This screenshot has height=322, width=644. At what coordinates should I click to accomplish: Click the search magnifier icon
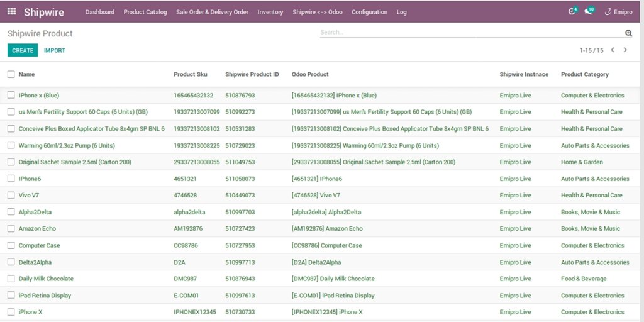click(x=628, y=33)
